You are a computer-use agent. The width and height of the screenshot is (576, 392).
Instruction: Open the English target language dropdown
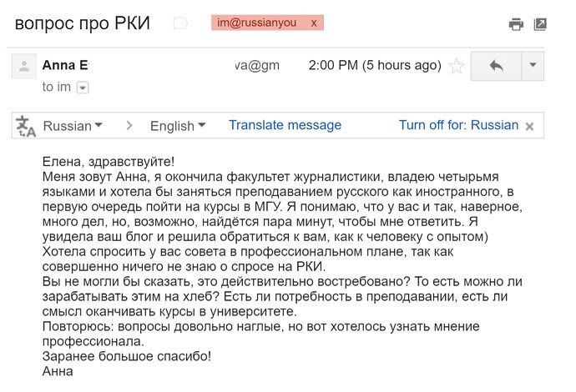point(178,126)
